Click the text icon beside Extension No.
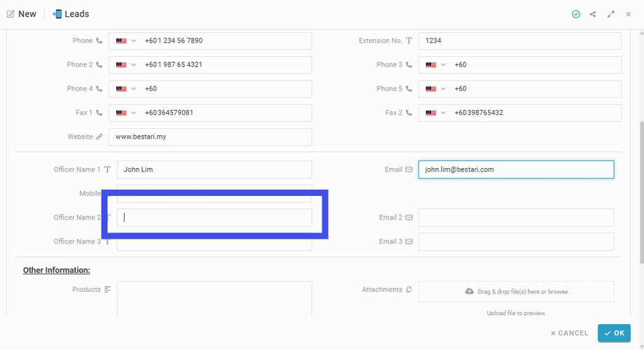644x350 pixels. pyautogui.click(x=409, y=41)
